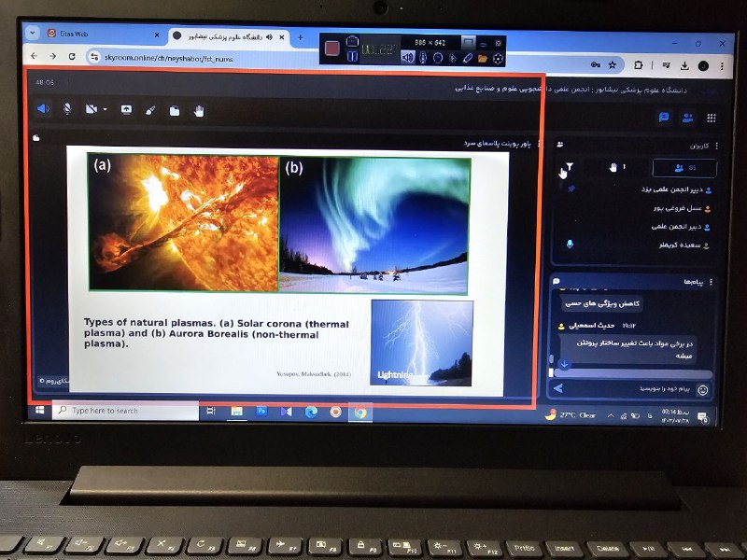Click the users filter funnel icon

pos(569,167)
